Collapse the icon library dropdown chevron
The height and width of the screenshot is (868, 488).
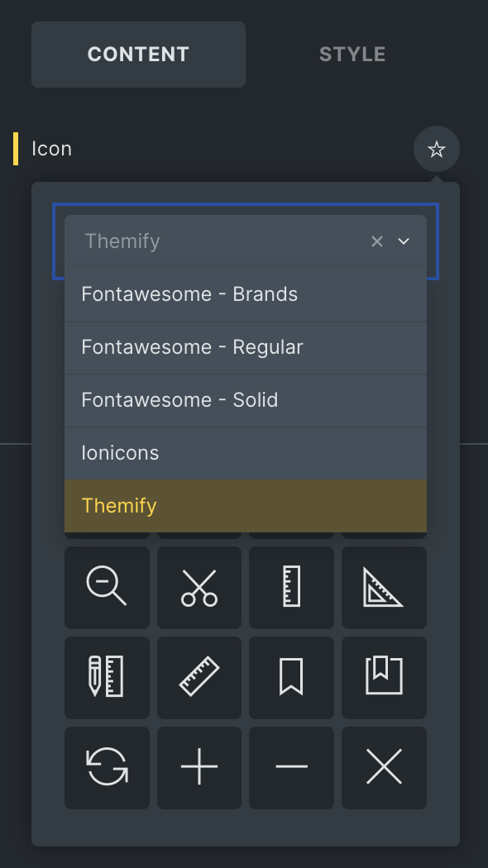tap(404, 241)
